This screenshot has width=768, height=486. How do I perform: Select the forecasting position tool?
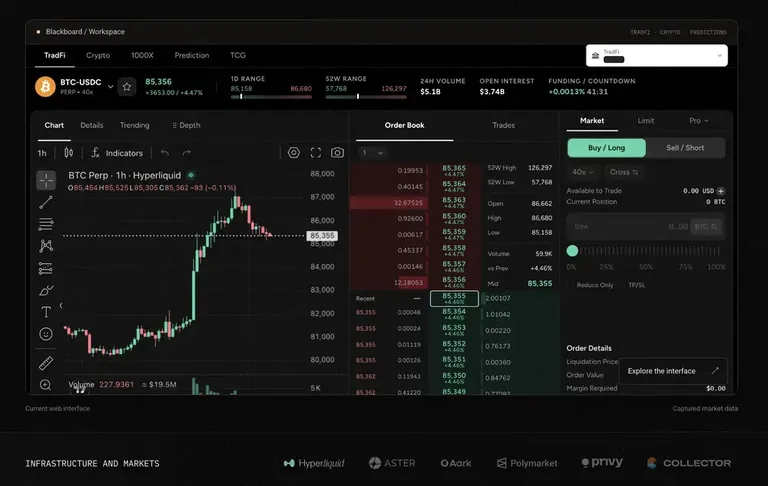click(46, 268)
